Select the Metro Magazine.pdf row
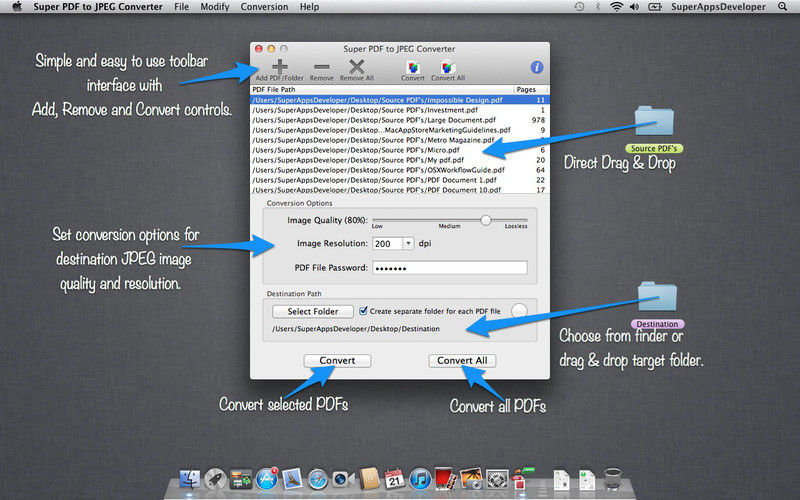The width and height of the screenshot is (800, 500). (x=399, y=140)
